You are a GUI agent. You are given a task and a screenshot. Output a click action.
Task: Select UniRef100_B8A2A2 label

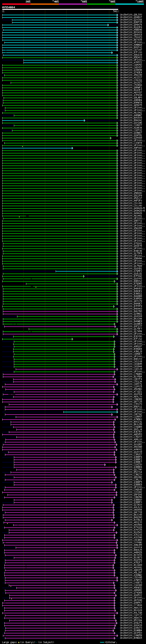click(131, 120)
